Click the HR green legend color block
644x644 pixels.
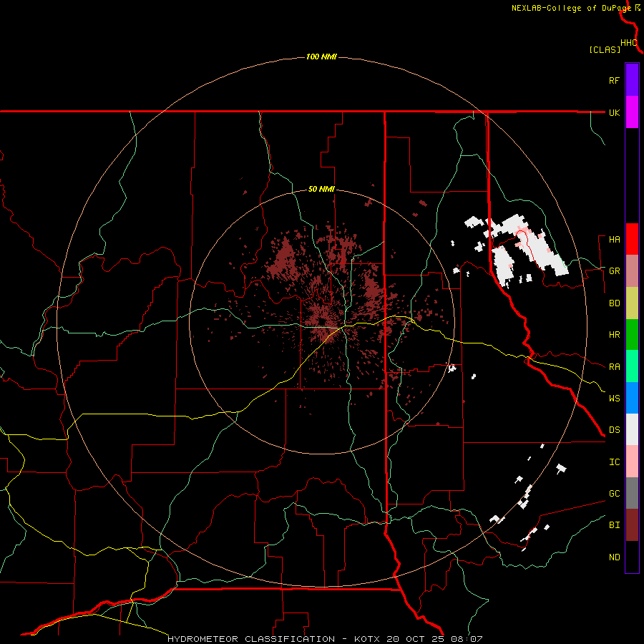(x=632, y=334)
